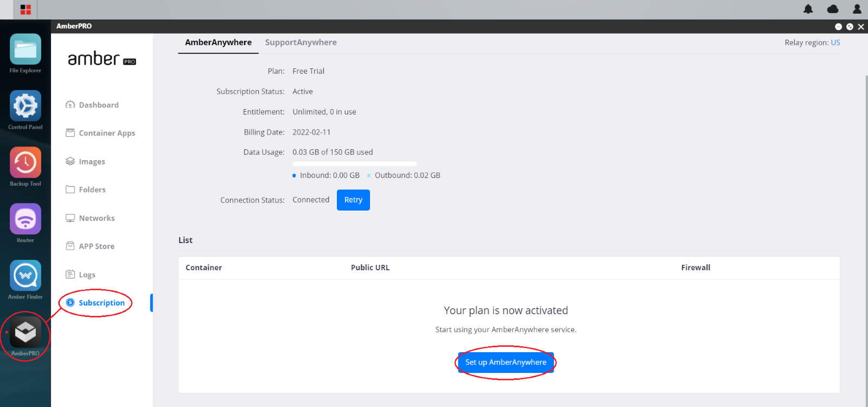868x407 pixels.
Task: Minimize the AmberPRO window
Action: pyautogui.click(x=838, y=27)
